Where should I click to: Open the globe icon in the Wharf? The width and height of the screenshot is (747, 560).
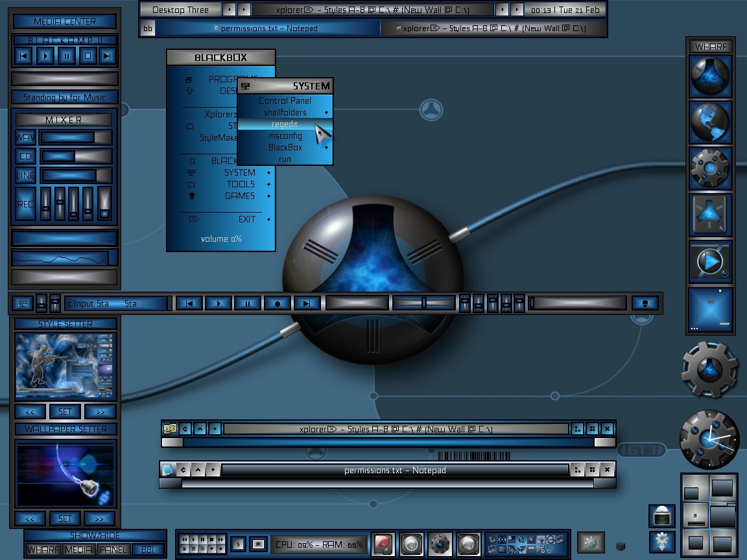(x=710, y=122)
